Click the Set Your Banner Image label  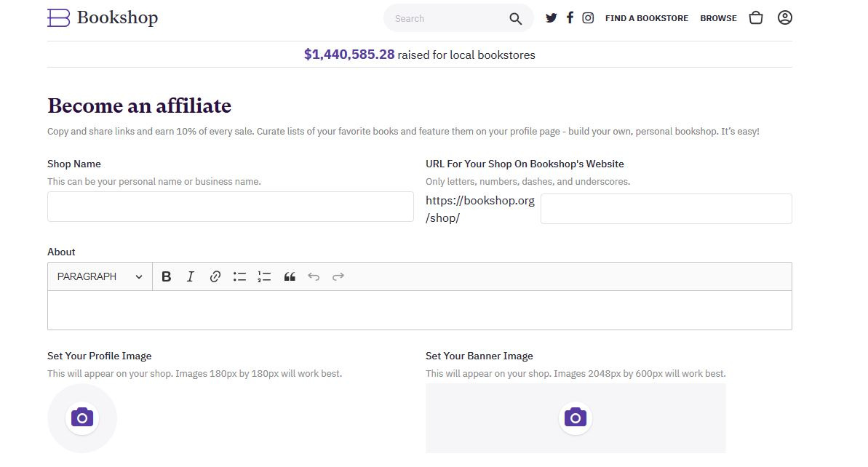point(479,356)
